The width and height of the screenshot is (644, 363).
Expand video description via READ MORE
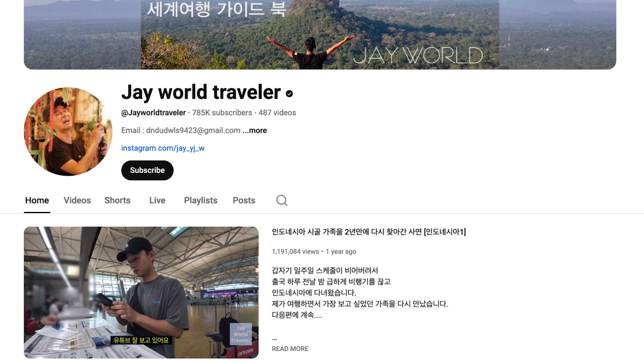pyautogui.click(x=290, y=349)
